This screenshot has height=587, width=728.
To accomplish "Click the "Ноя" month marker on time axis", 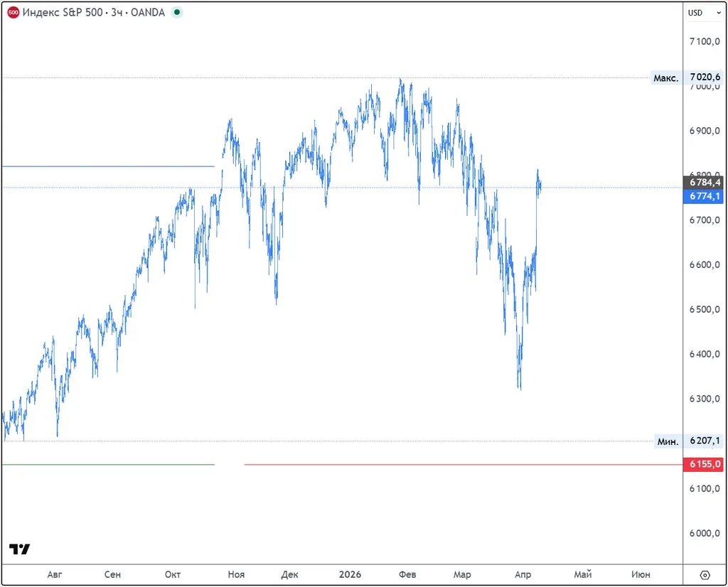I will pyautogui.click(x=236, y=574).
